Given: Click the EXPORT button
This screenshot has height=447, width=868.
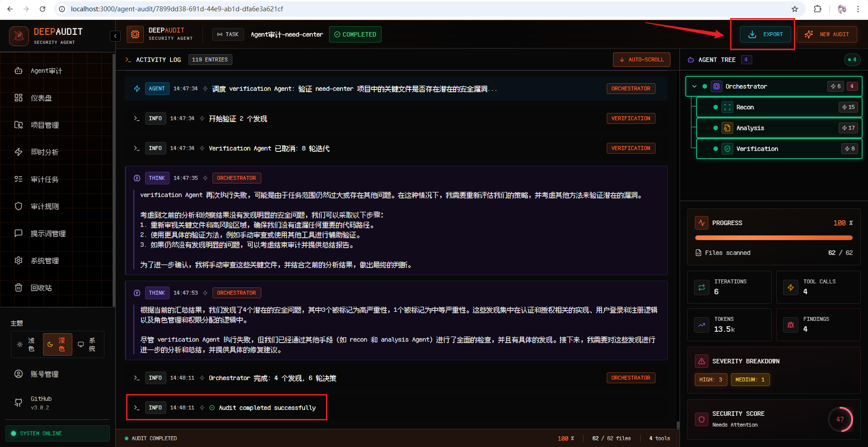Looking at the screenshot, I should click(x=764, y=34).
